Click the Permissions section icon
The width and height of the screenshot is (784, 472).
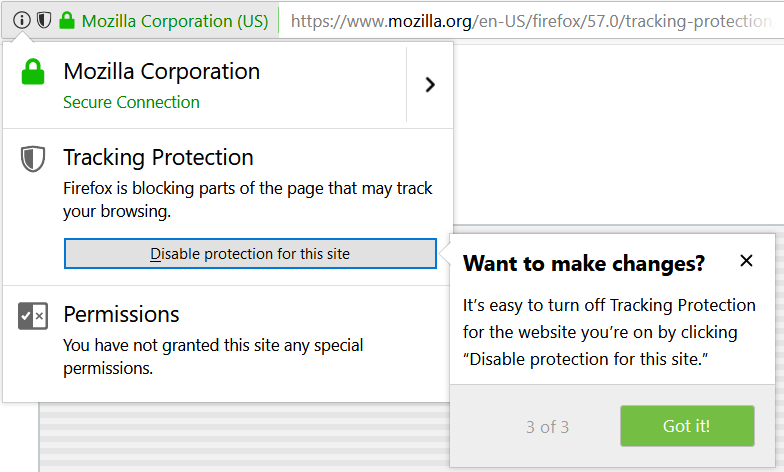pyautogui.click(x=33, y=316)
